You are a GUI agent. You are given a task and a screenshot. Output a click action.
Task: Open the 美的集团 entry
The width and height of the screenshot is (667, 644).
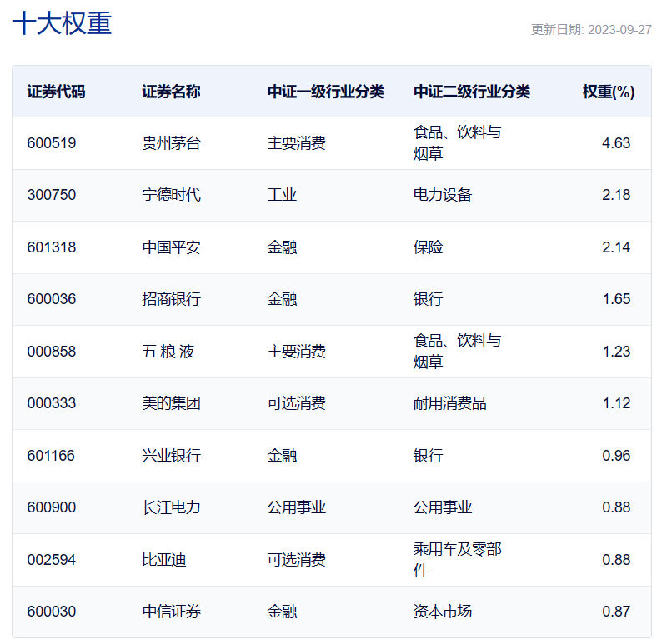click(171, 403)
